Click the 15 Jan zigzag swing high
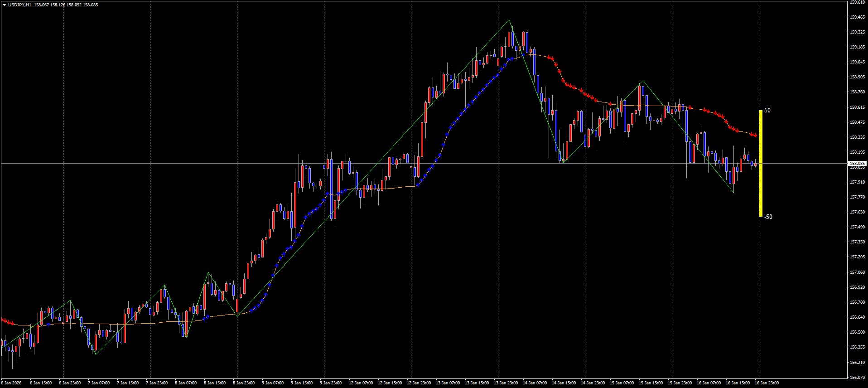Viewport: 868px width, 388px height. [643, 81]
